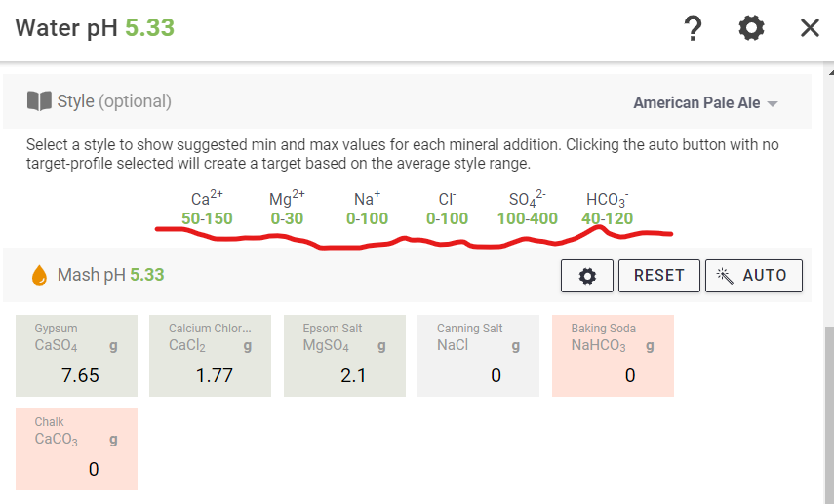Click the Ca2+ 50-150 range value
Image resolution: width=834 pixels, height=504 pixels.
click(x=207, y=218)
